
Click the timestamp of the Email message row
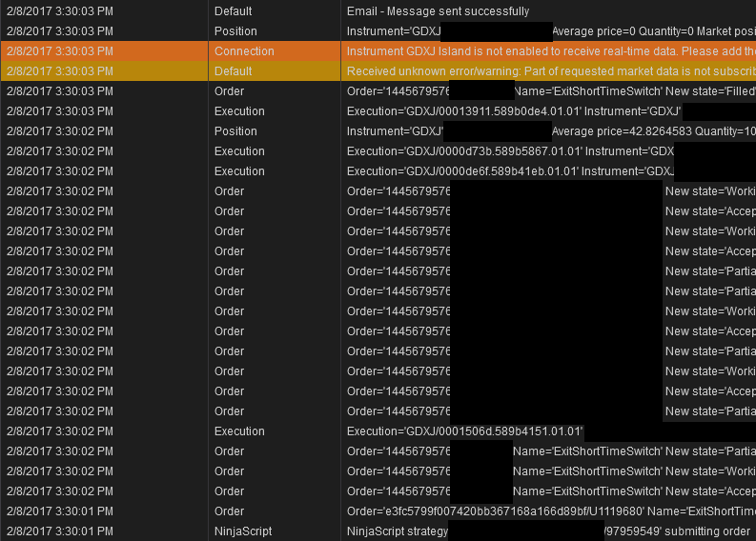60,11
